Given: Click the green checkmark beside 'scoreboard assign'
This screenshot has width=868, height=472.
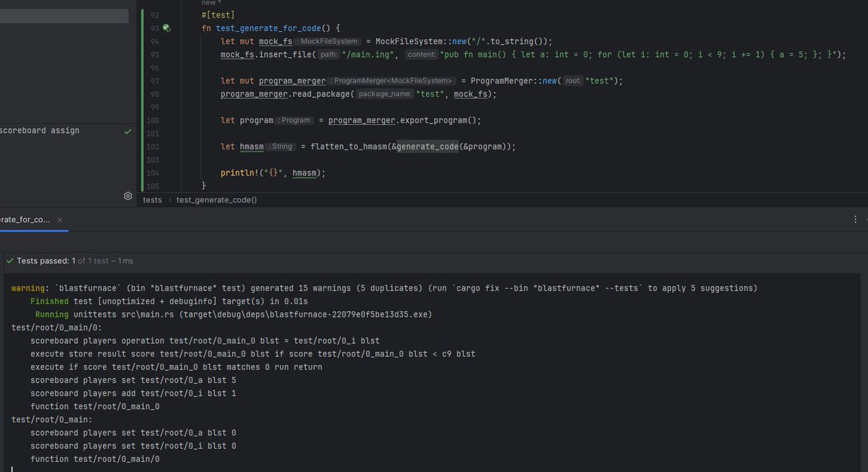Looking at the screenshot, I should click(x=127, y=132).
